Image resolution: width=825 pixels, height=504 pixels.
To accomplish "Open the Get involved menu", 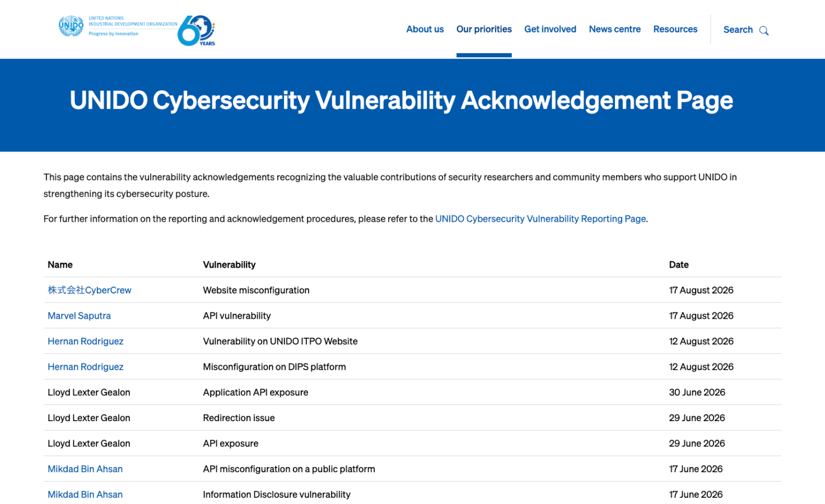I will click(550, 29).
